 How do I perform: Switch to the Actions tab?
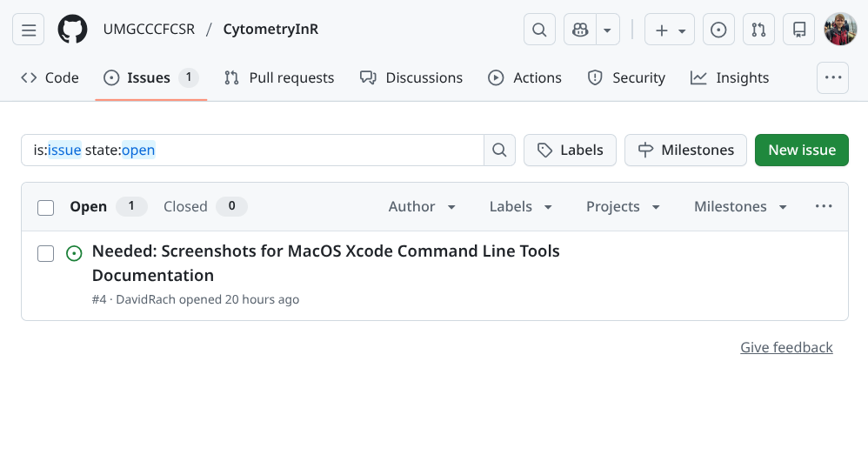coord(524,77)
